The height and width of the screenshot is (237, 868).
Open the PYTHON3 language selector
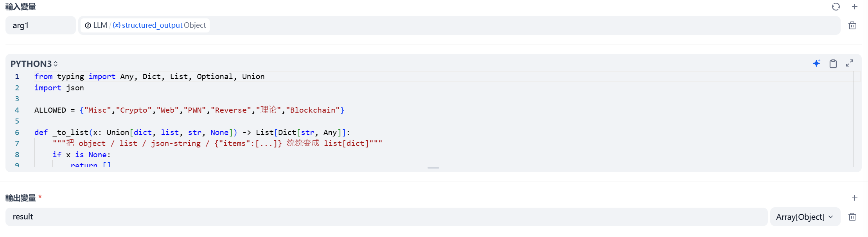[x=34, y=64]
